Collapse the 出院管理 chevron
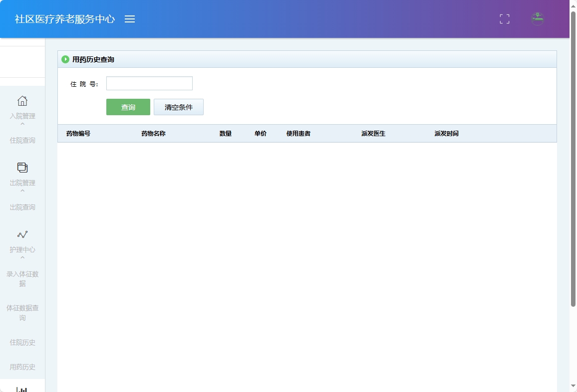 click(x=22, y=190)
